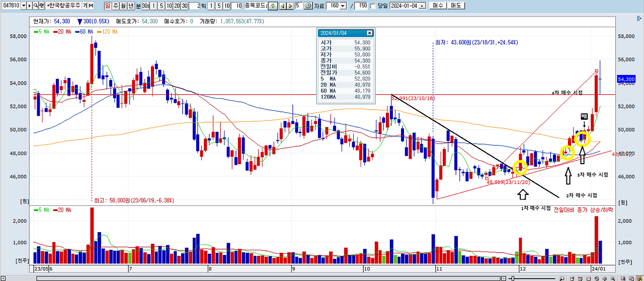
Task: Click the 현재가 54,300 price value
Action: [61, 22]
